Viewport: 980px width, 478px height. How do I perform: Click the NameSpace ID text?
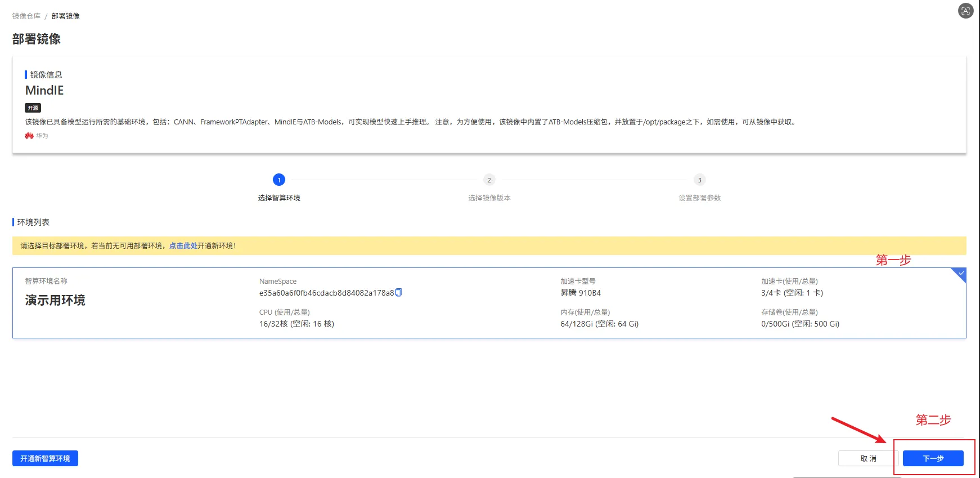tap(326, 293)
